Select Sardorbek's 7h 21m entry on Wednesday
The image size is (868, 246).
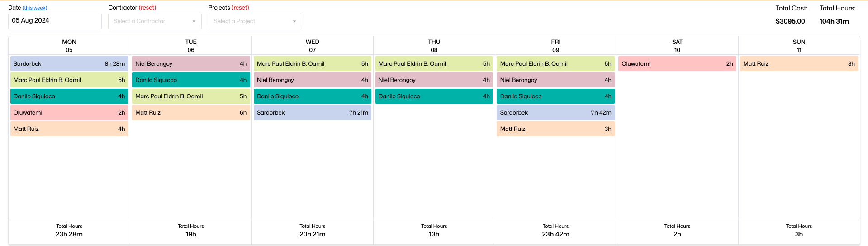(312, 113)
